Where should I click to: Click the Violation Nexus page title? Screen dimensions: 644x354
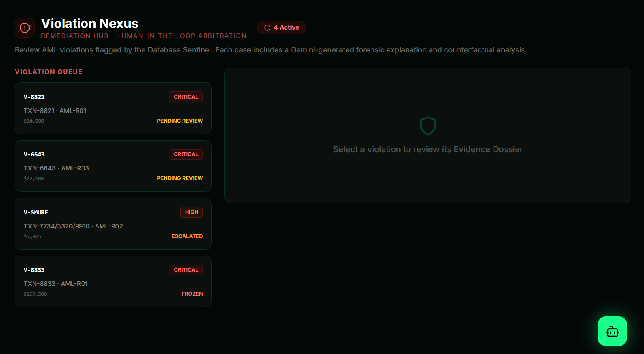[90, 23]
